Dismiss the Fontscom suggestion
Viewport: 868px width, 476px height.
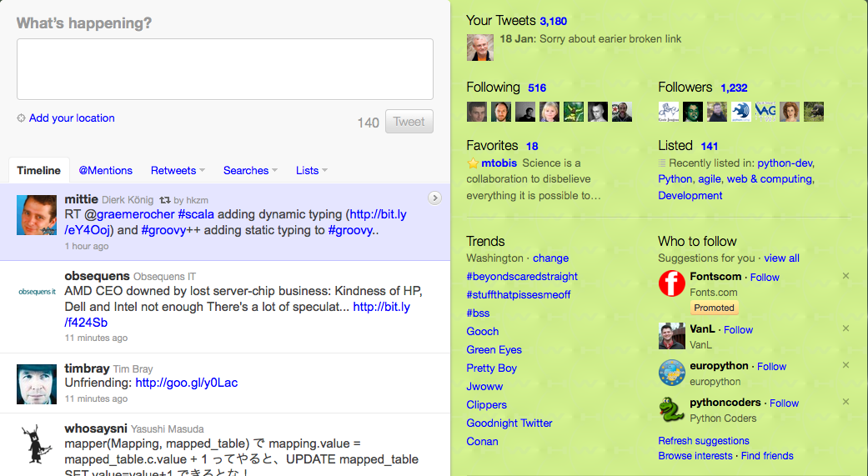pyautogui.click(x=845, y=276)
